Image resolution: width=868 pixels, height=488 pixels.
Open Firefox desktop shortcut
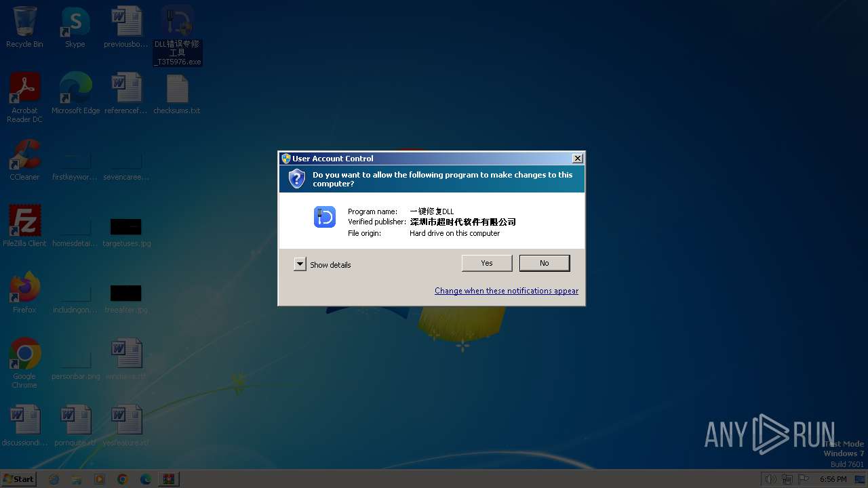click(x=24, y=292)
